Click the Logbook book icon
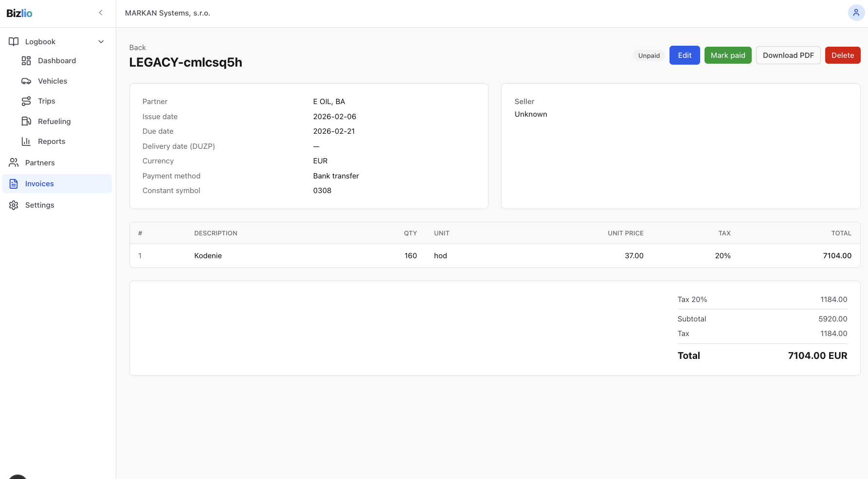This screenshot has width=868, height=479. (x=14, y=42)
